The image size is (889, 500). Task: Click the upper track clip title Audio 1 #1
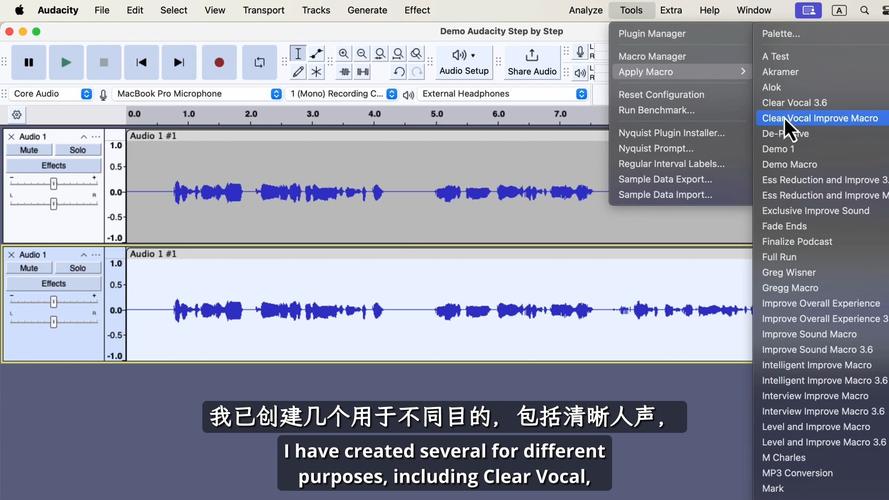153,136
